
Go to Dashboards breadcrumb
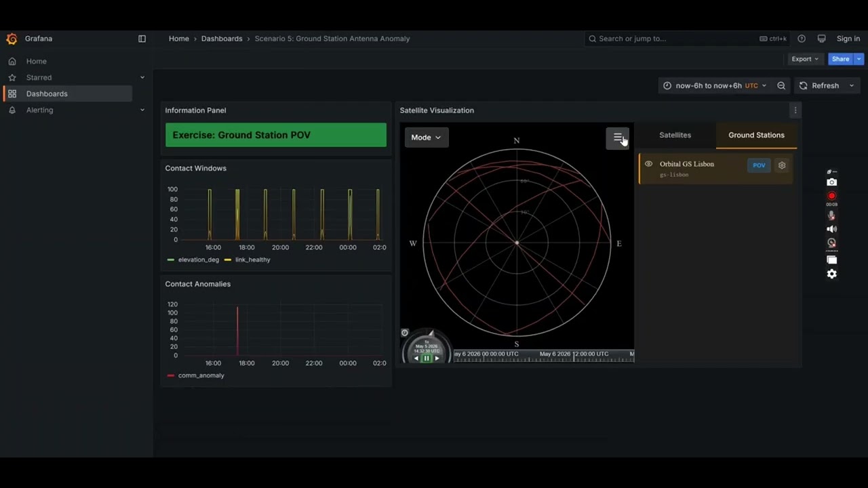click(x=222, y=39)
